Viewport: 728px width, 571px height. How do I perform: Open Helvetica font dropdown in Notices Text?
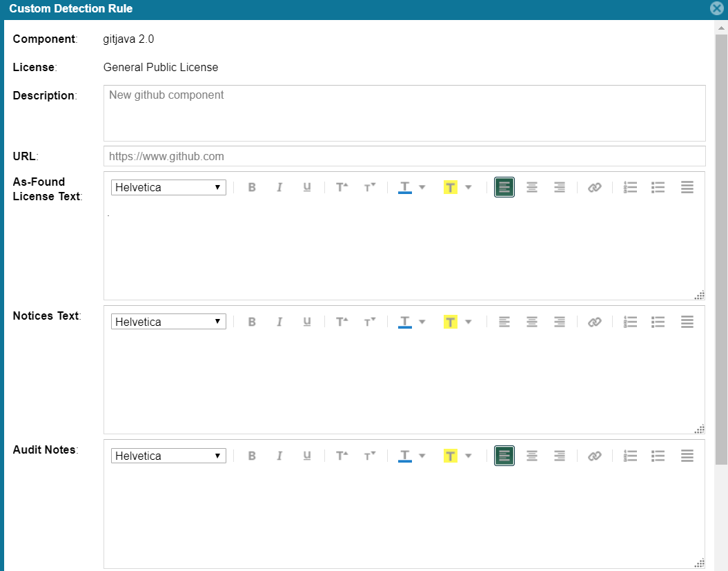point(168,322)
